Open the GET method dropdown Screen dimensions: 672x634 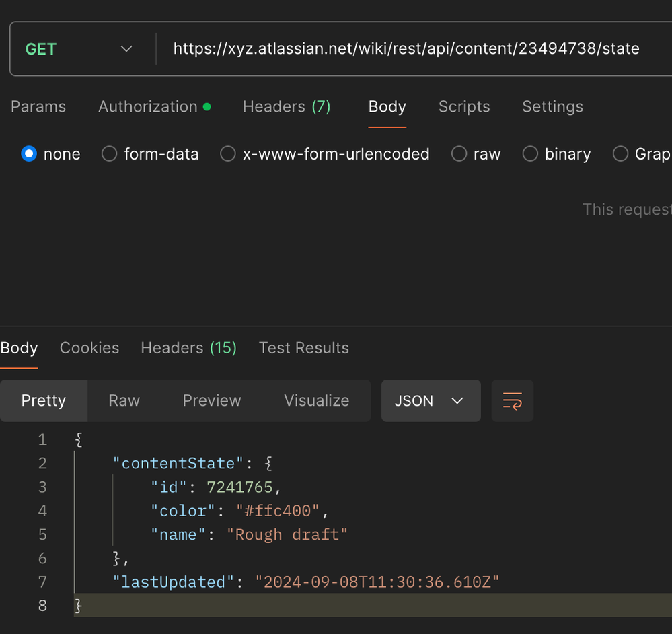point(79,49)
